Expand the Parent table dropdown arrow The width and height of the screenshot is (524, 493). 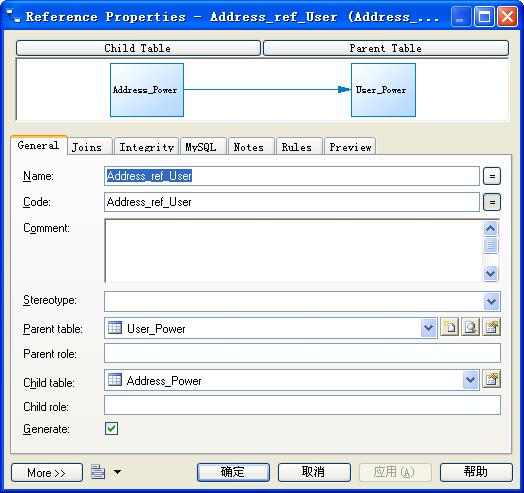click(428, 328)
